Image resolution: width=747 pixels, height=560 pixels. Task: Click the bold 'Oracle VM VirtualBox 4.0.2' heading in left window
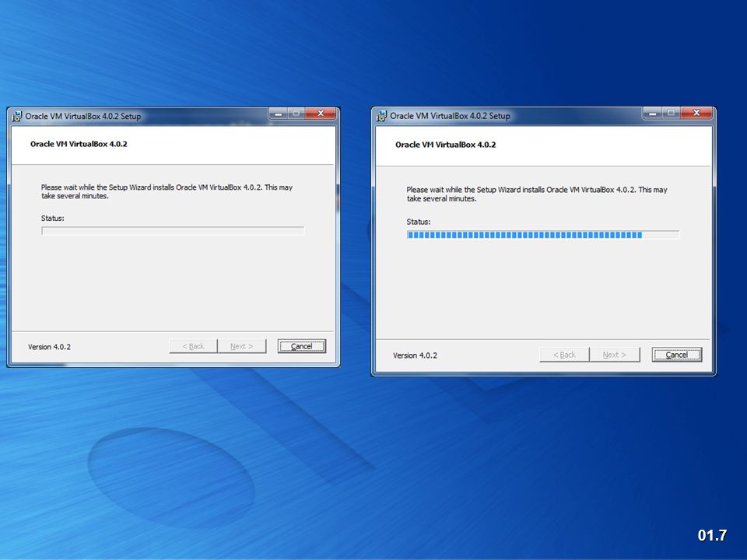pyautogui.click(x=79, y=145)
